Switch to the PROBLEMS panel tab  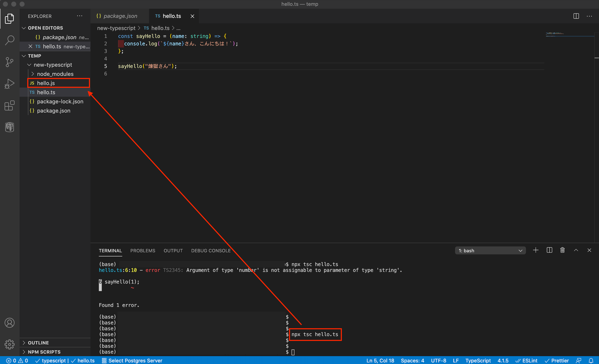pos(143,250)
